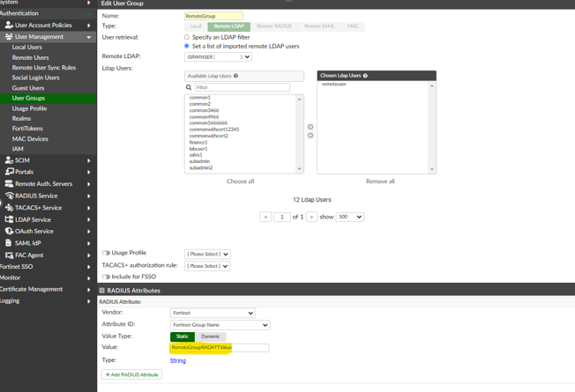Select the Remote RADIUS type tab

[274, 26]
